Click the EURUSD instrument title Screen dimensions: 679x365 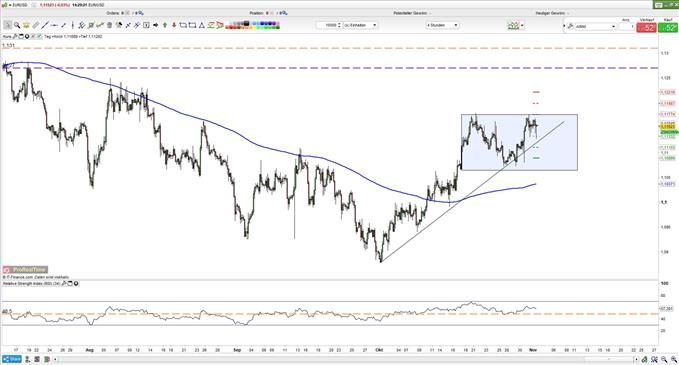[x=20, y=5]
